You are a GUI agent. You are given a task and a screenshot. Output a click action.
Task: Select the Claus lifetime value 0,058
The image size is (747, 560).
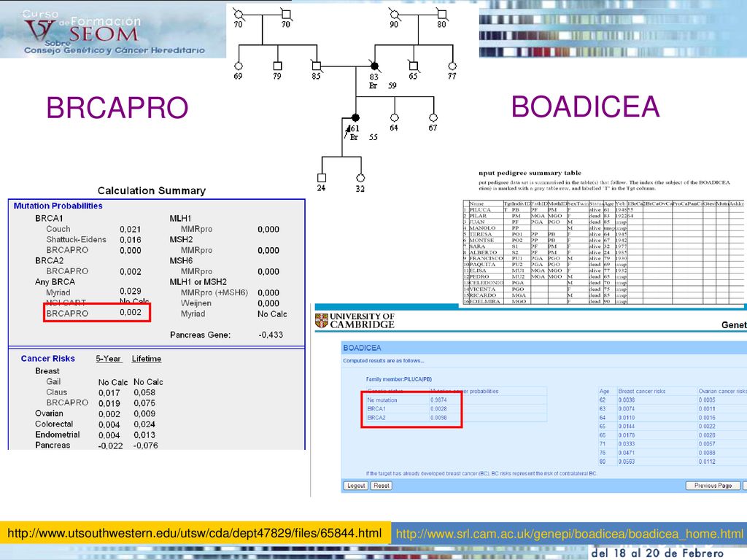coord(144,392)
